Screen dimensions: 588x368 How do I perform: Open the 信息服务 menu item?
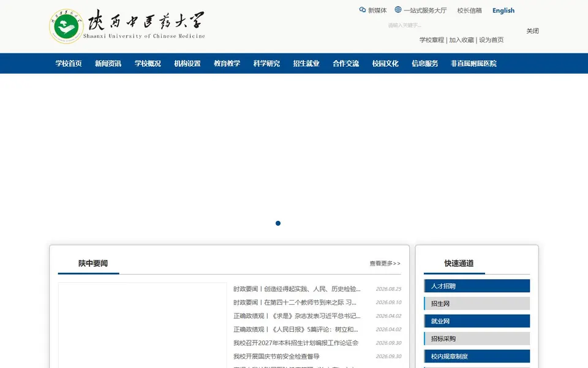tap(425, 63)
